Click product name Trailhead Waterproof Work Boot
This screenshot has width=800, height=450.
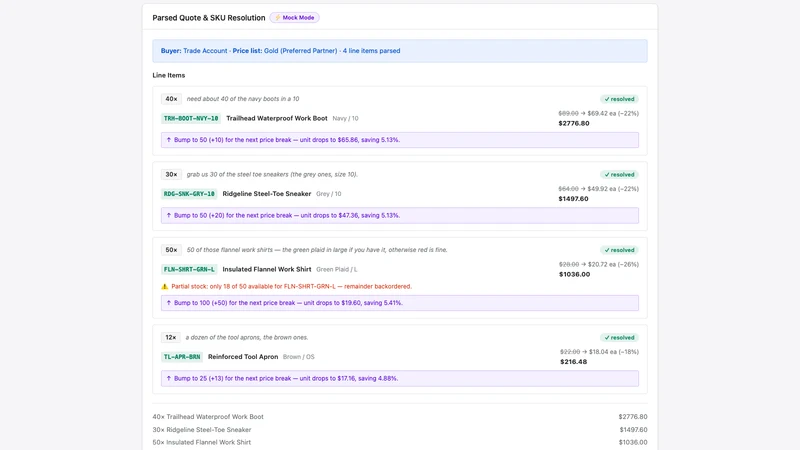277,118
